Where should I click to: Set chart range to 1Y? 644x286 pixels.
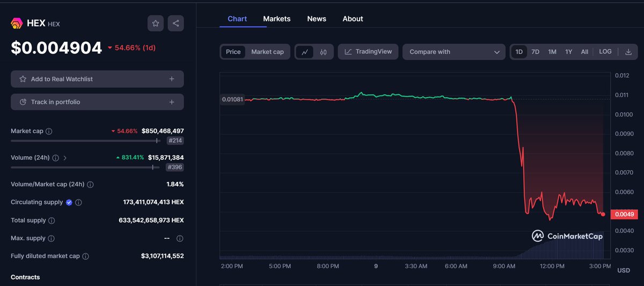pos(569,52)
